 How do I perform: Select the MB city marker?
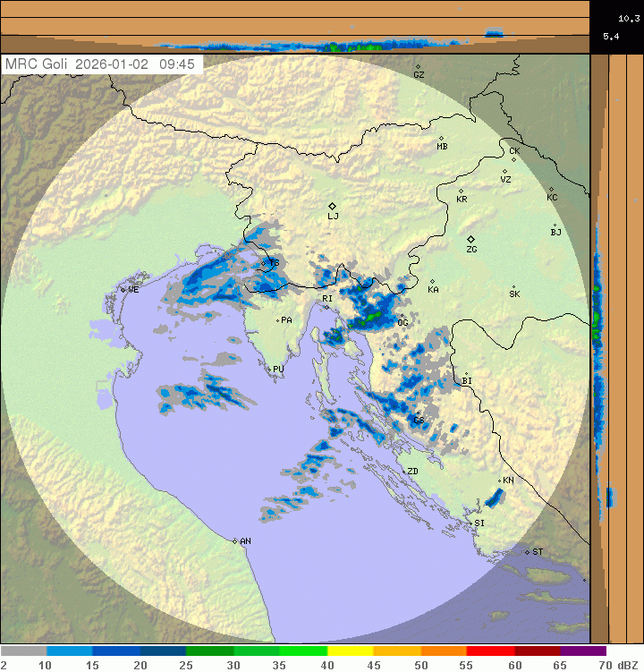pyautogui.click(x=441, y=138)
